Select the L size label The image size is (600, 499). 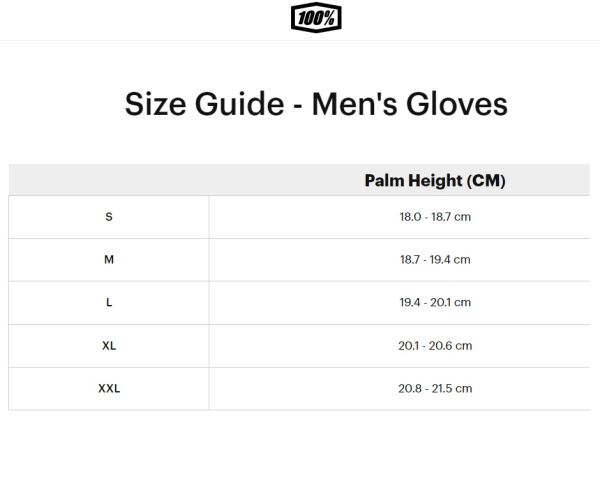click(109, 303)
